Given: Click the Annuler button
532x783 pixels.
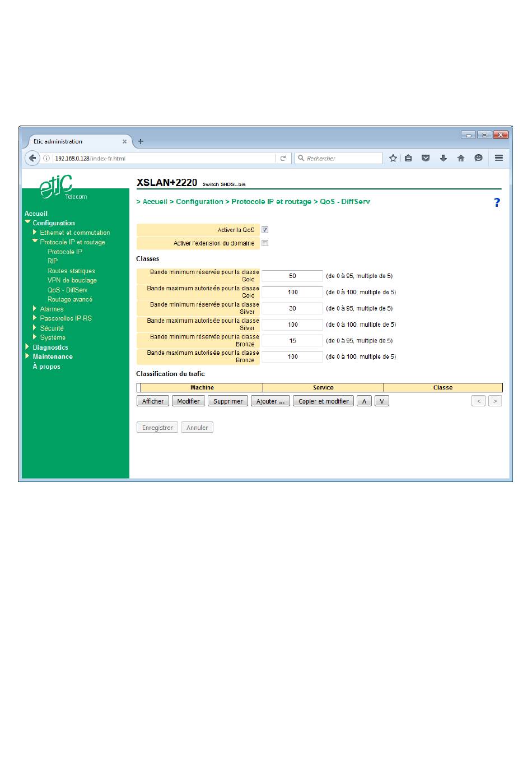Looking at the screenshot, I should (197, 428).
